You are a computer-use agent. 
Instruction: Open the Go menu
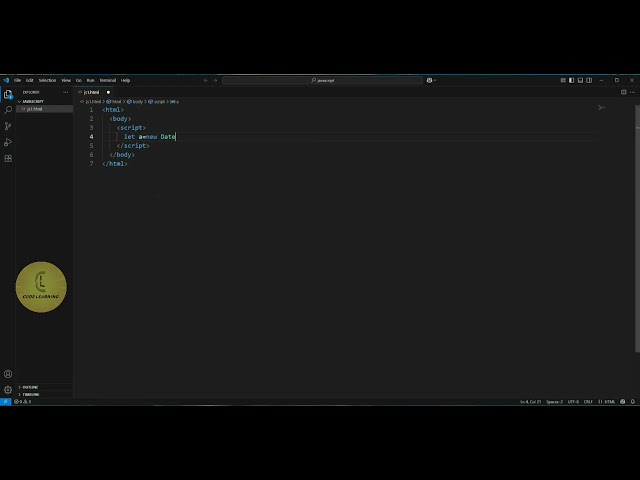coord(79,80)
